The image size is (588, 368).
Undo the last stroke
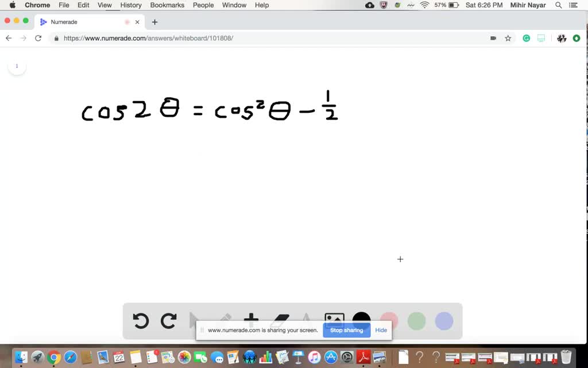click(141, 321)
